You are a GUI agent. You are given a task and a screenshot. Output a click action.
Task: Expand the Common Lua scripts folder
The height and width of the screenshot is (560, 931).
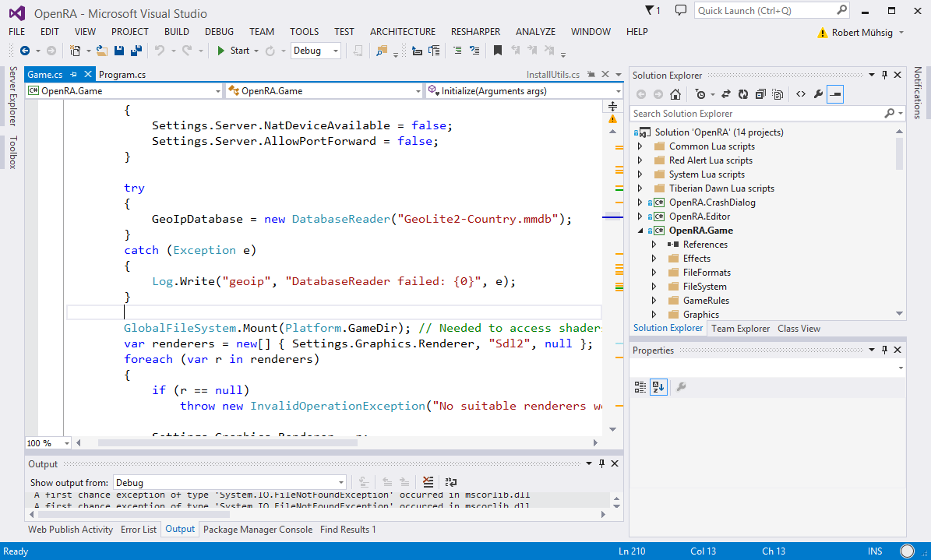pos(640,146)
